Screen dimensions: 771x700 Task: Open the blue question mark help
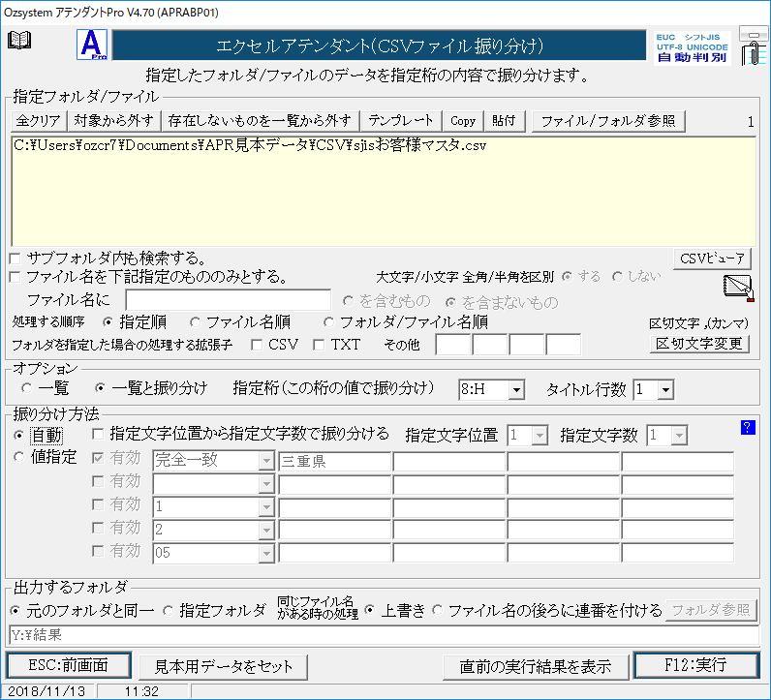[x=748, y=428]
